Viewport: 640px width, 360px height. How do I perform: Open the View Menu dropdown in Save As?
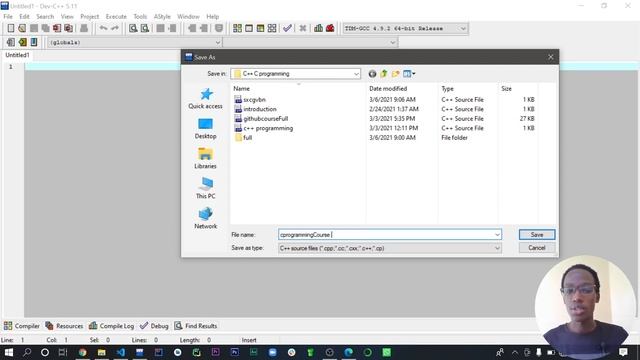(x=409, y=74)
